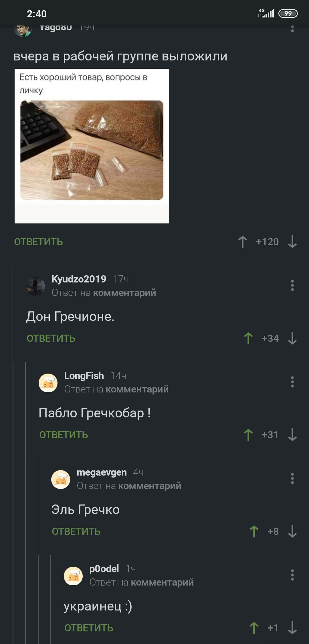Upvote the 'Дон Гречионе.' comment
309x644 pixels.
248,338
